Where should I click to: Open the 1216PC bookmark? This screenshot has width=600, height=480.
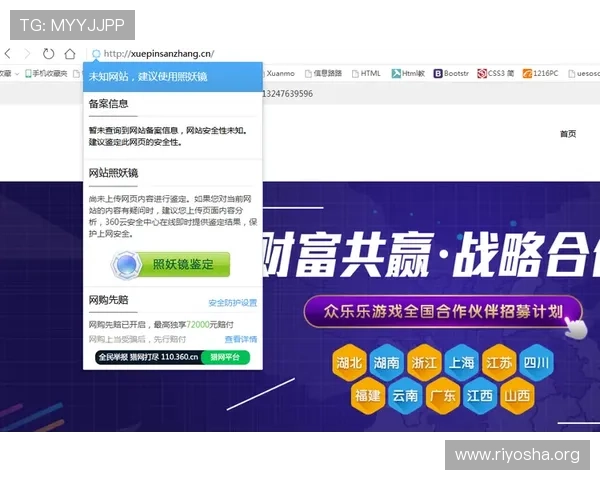click(x=540, y=73)
